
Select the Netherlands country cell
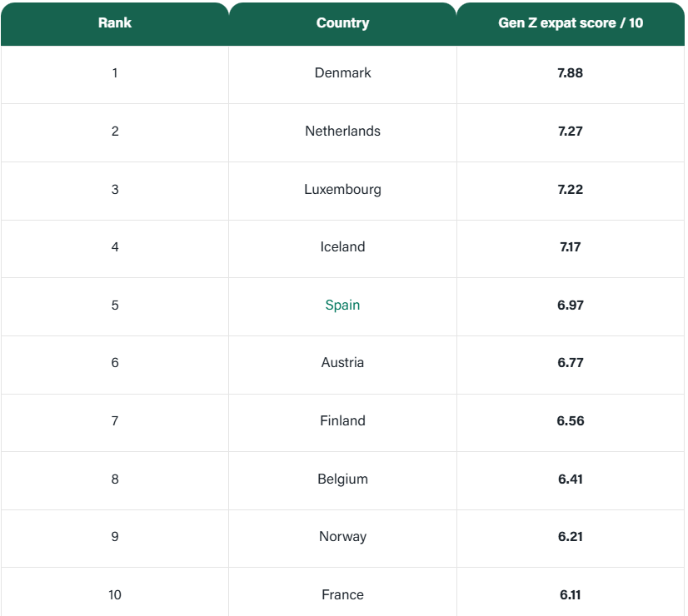click(342, 131)
